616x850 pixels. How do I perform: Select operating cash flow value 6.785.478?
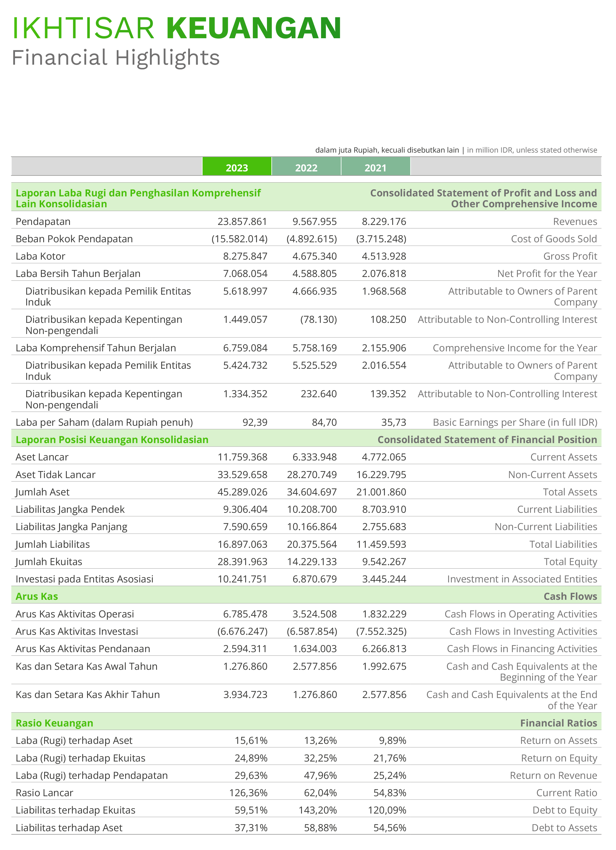[x=246, y=614]
